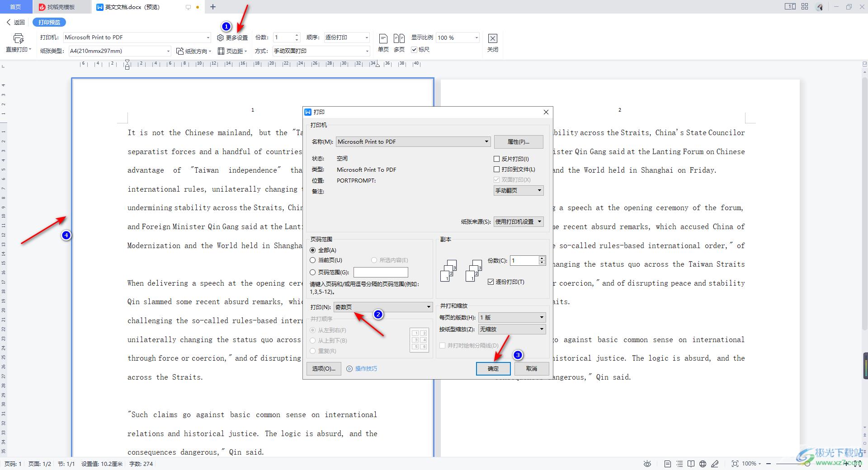Open manual flip (手动翻页) dropdown
Viewport: 868px width, 470px height.
coord(519,190)
